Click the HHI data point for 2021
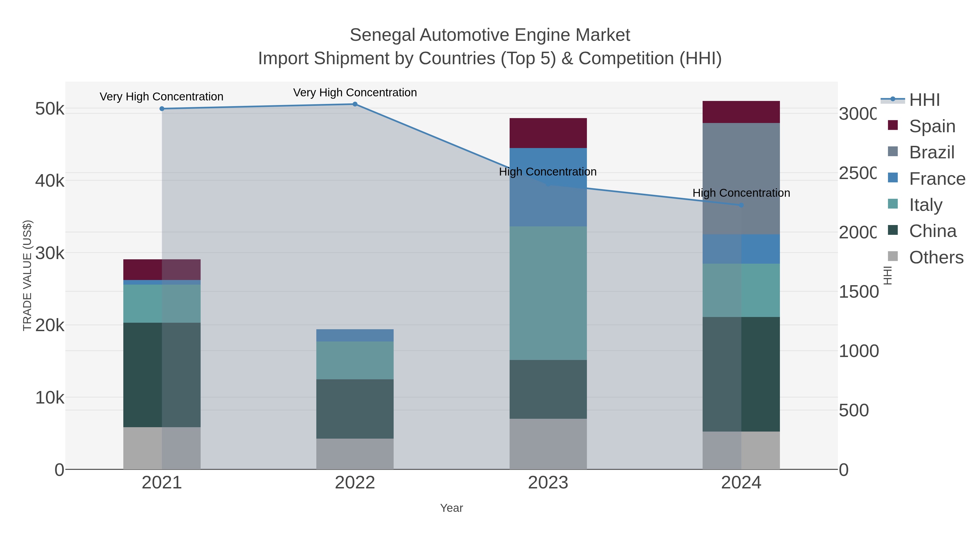The image size is (980, 551). click(162, 109)
